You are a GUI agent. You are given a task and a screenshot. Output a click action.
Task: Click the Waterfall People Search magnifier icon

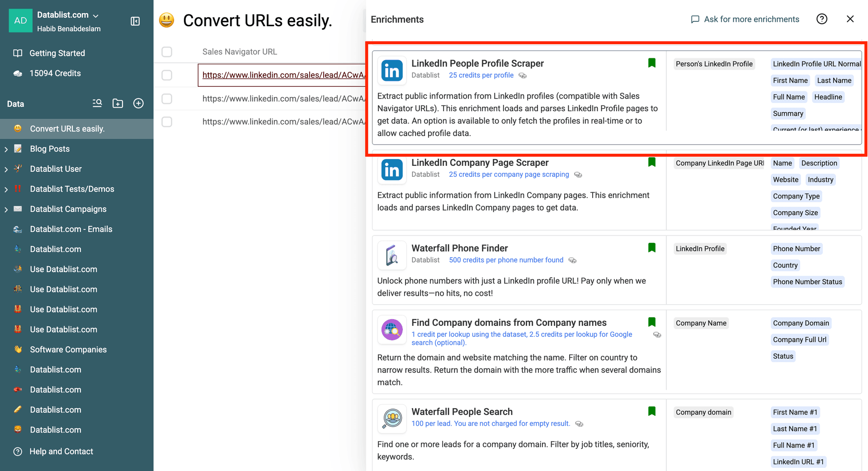(392, 419)
